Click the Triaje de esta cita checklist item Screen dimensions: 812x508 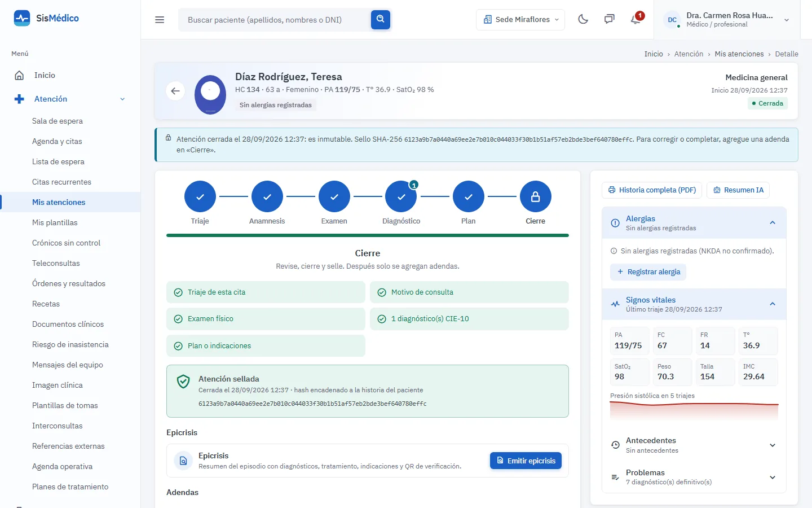(266, 292)
